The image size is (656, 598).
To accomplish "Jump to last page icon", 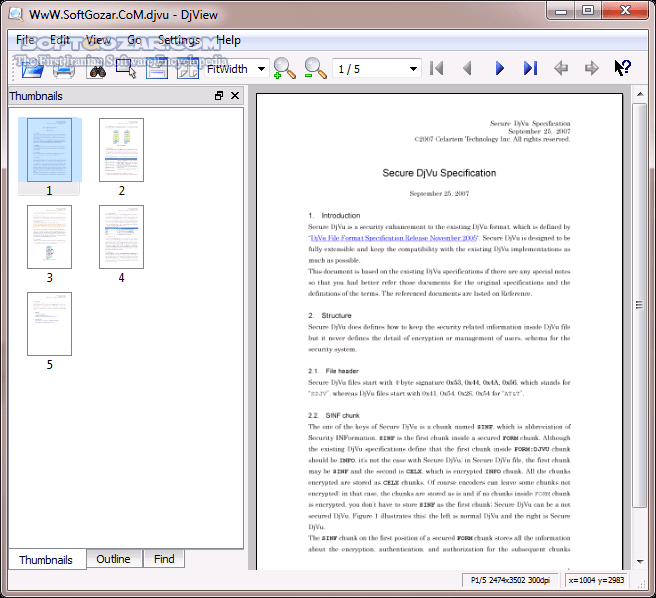I will 530,68.
